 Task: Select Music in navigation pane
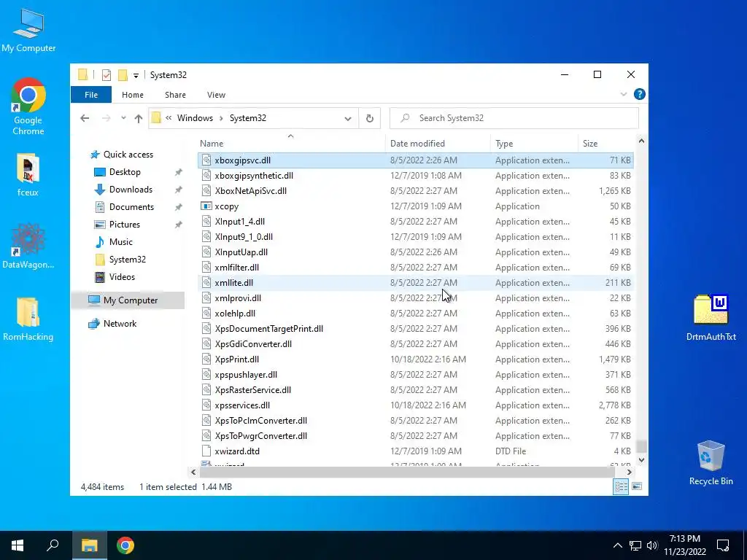click(x=120, y=242)
